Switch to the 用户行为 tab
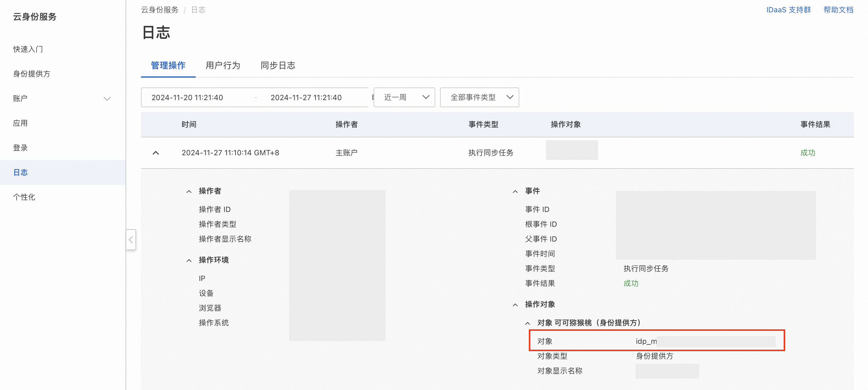868x390 pixels. tap(223, 65)
